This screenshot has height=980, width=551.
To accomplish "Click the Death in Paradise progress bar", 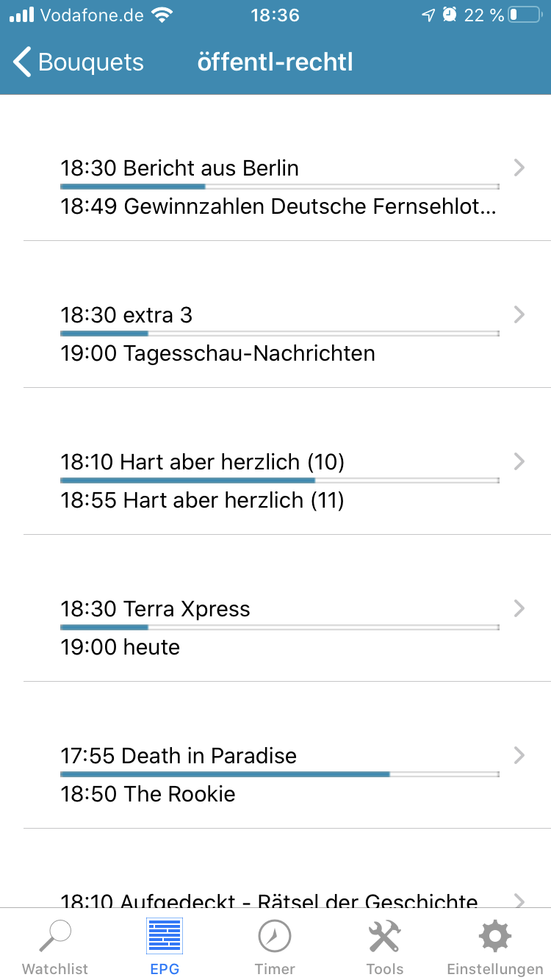I will tap(279, 774).
